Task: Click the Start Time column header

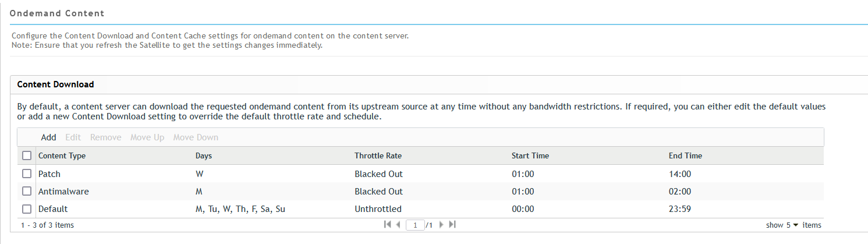Action: tap(530, 155)
